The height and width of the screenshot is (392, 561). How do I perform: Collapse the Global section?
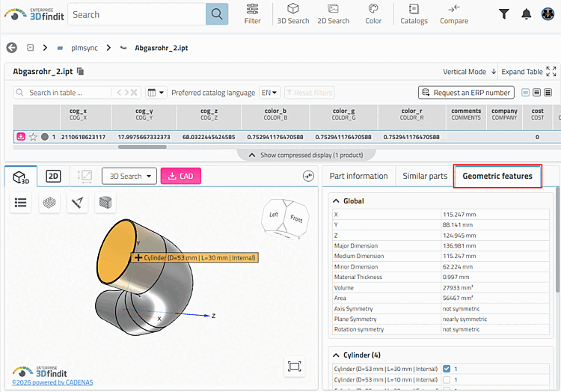(336, 201)
